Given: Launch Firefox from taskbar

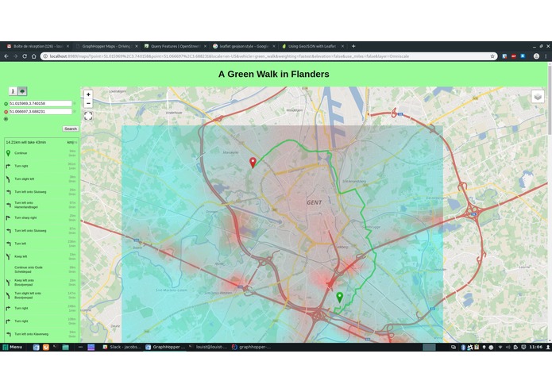Looking at the screenshot, I should 46,347.
